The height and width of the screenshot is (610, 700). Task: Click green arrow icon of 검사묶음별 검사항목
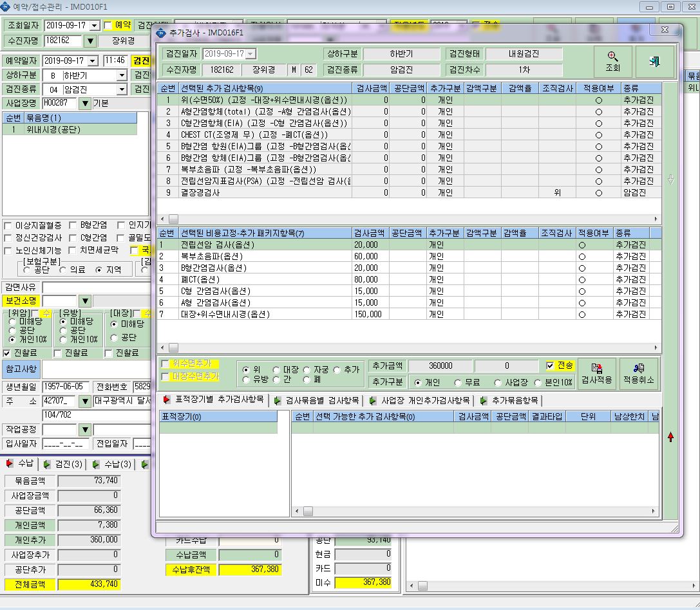[278, 401]
